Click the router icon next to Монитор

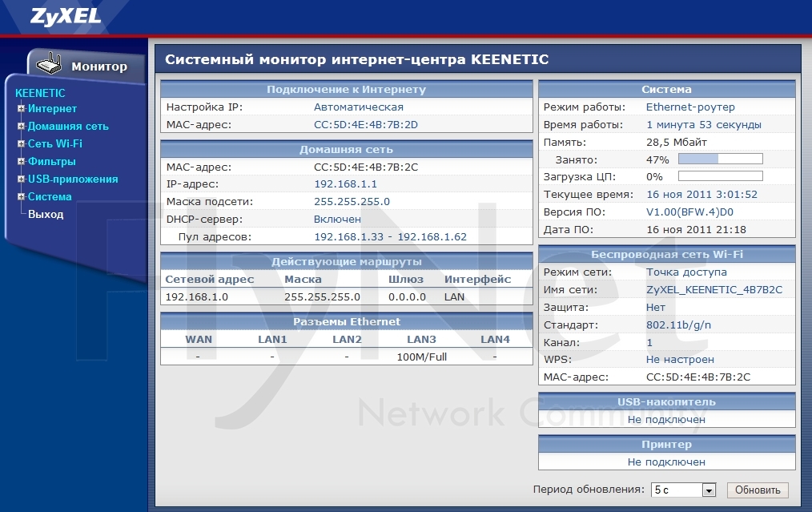point(49,63)
